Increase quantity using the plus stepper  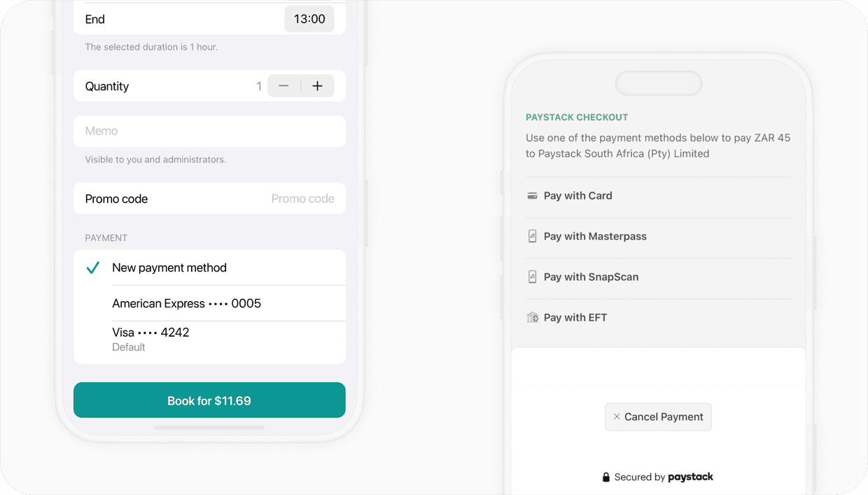[x=318, y=85]
